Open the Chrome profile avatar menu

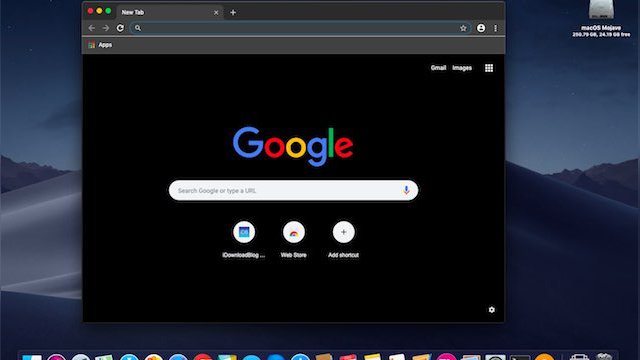[x=481, y=28]
